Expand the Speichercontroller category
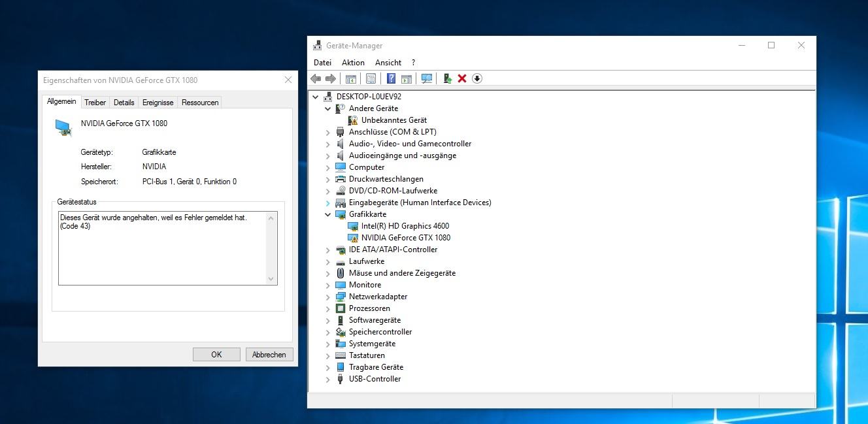The height and width of the screenshot is (424, 868). (328, 332)
